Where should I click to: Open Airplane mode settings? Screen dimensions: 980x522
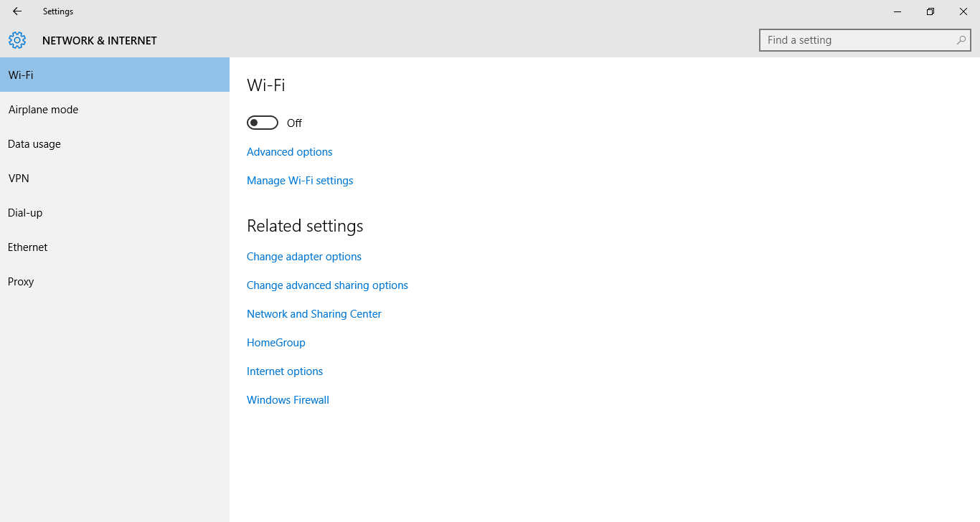(x=115, y=109)
